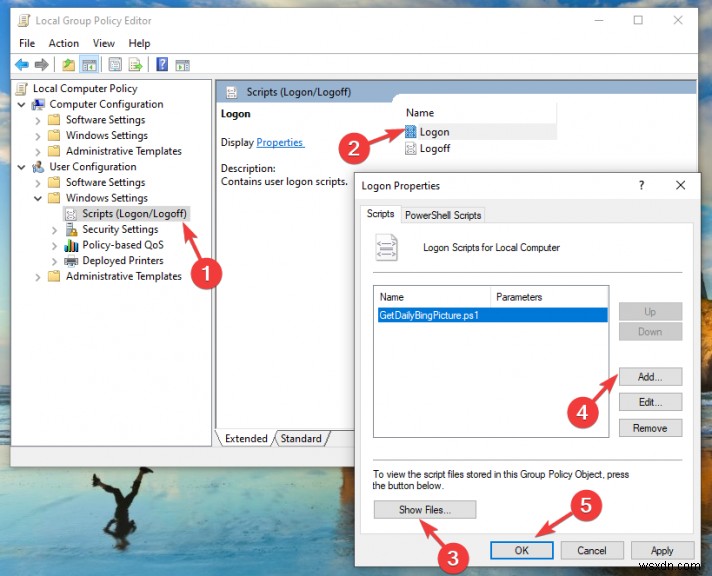Image resolution: width=712 pixels, height=576 pixels.
Task: Open the View menu
Action: [104, 43]
